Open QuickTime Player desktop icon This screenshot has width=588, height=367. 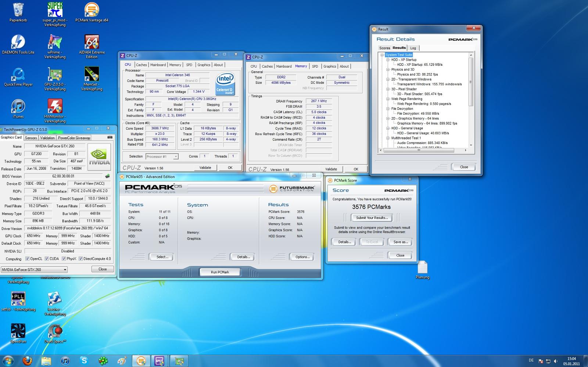pyautogui.click(x=18, y=77)
